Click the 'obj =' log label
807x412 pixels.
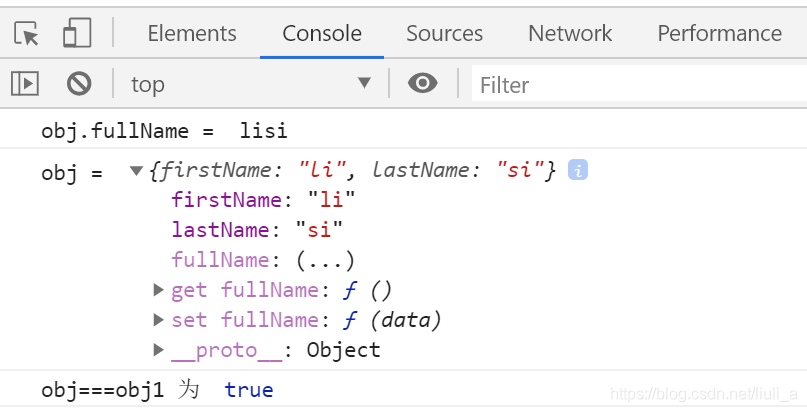point(72,172)
